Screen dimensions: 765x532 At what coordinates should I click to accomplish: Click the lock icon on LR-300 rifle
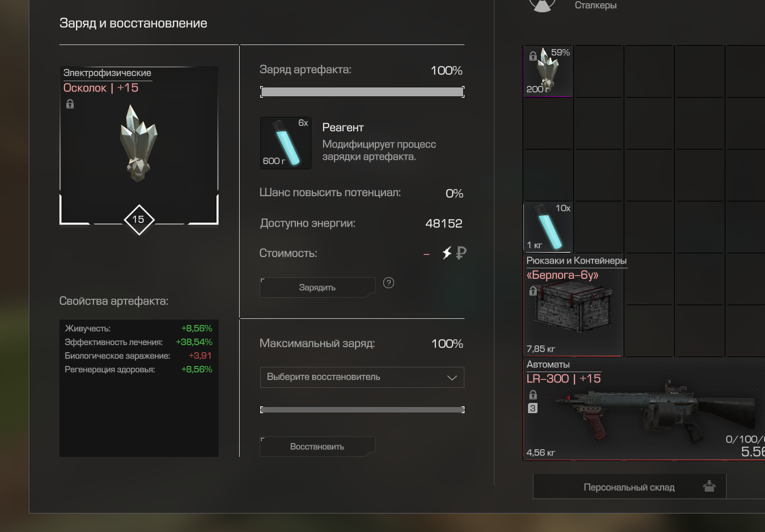533,394
